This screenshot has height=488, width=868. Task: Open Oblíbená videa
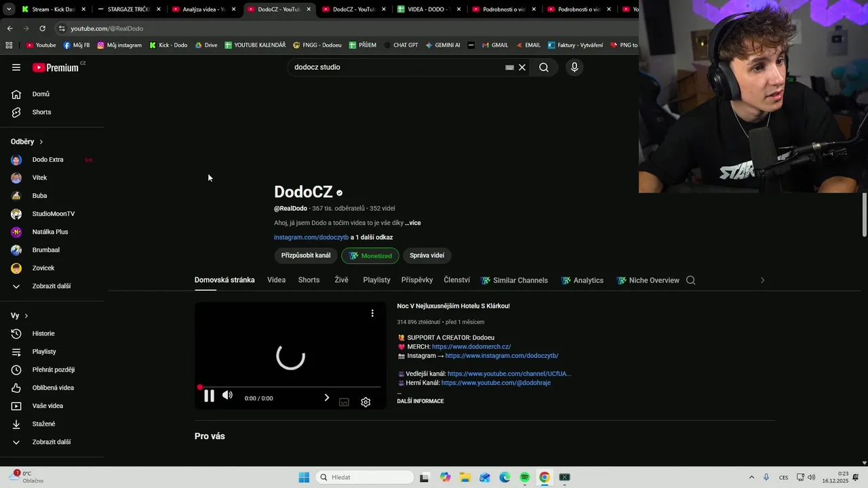[x=54, y=388]
